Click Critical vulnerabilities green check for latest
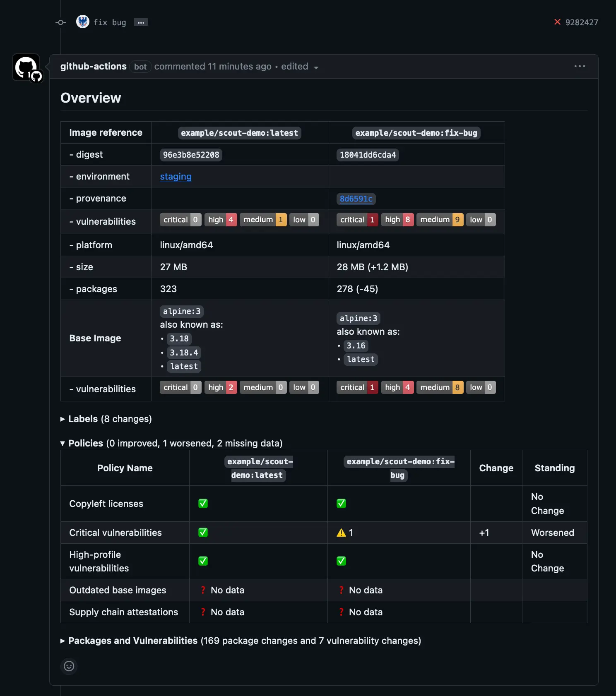The height and width of the screenshot is (696, 616). 203,533
